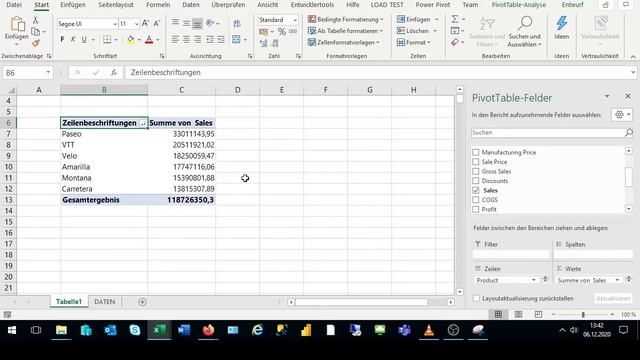This screenshot has height=360, width=640.
Task: Open Word from the taskbar
Action: coord(184,330)
